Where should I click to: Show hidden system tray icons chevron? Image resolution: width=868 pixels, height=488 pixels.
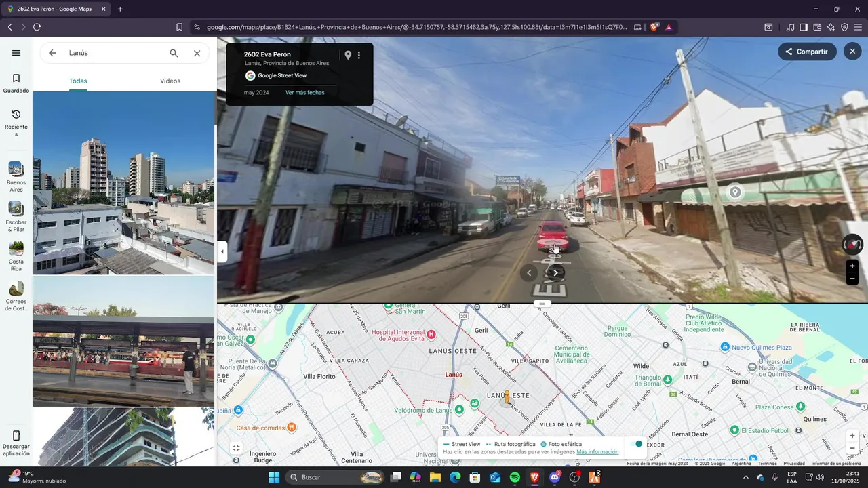(x=746, y=477)
